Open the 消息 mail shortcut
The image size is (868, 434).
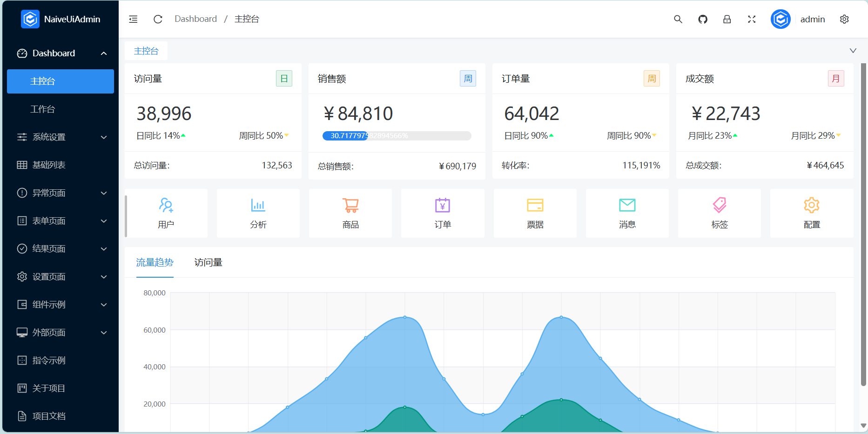(x=627, y=214)
